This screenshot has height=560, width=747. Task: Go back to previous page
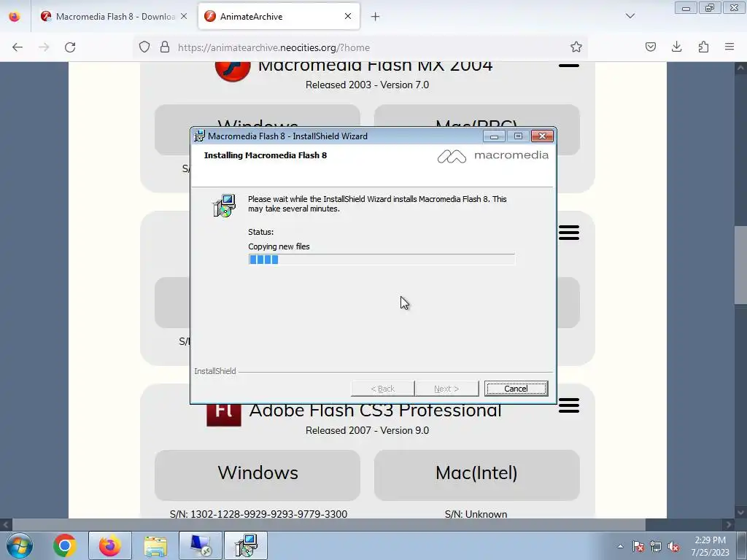[x=18, y=47]
